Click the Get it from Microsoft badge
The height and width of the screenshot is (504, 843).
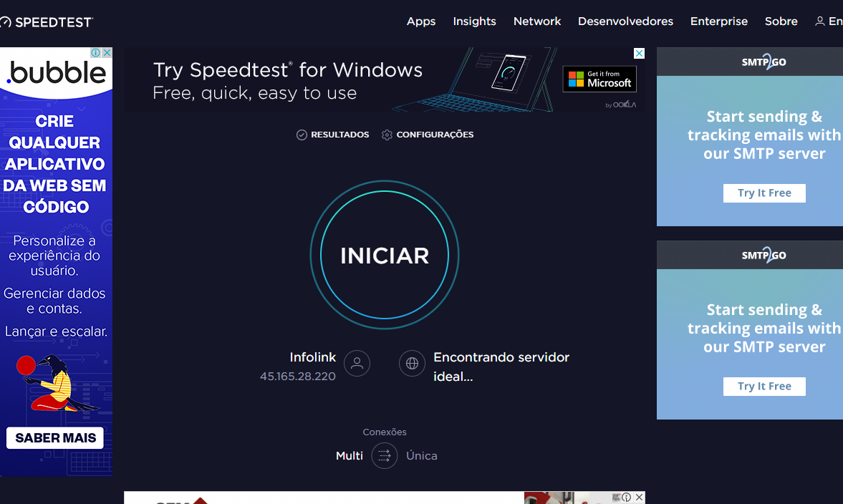[599, 79]
